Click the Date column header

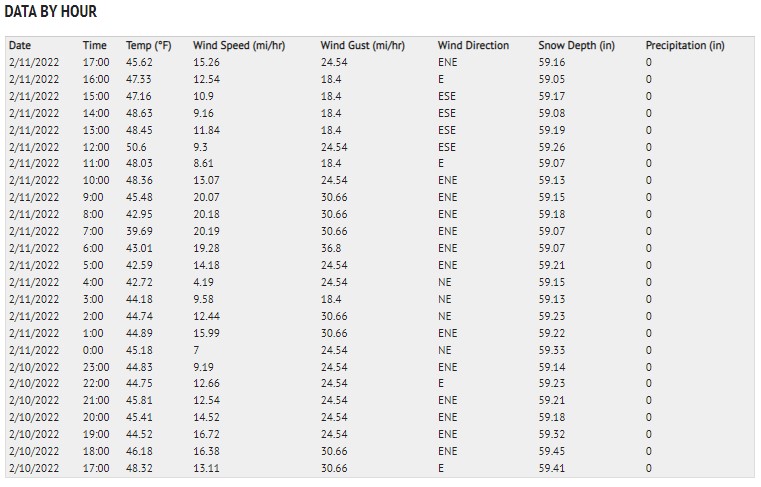tap(20, 46)
